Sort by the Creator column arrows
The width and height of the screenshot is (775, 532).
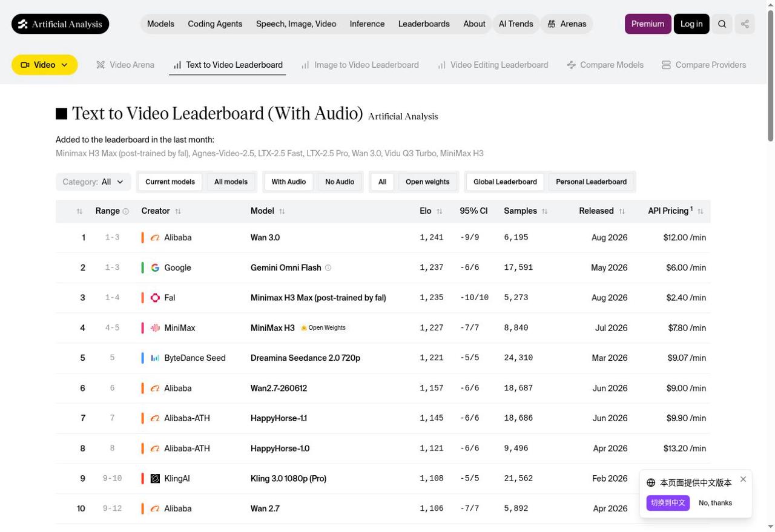178,211
